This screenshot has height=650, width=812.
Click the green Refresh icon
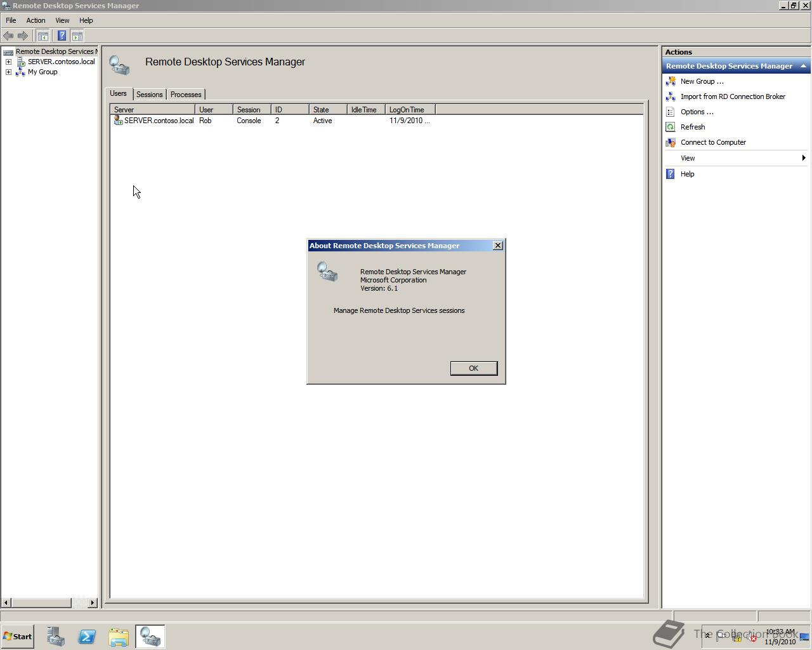pos(671,127)
